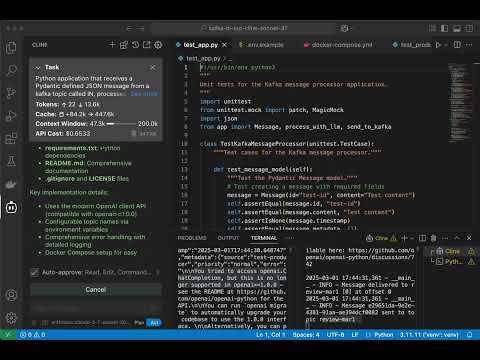The height and width of the screenshot is (360, 480).
Task: Open the Run and Debug view
Action: [11, 115]
